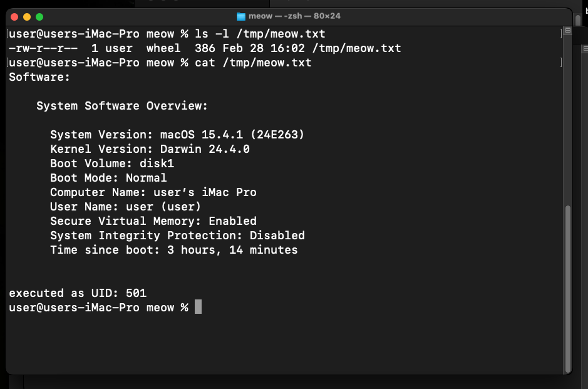The image size is (588, 389).
Task: Click the "System Software Overview:" heading line
Action: coord(121,106)
